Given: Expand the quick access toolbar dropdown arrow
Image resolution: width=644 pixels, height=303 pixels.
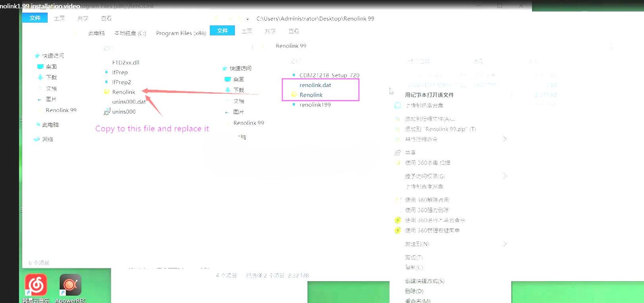Looking at the screenshot, I should tap(248, 19).
